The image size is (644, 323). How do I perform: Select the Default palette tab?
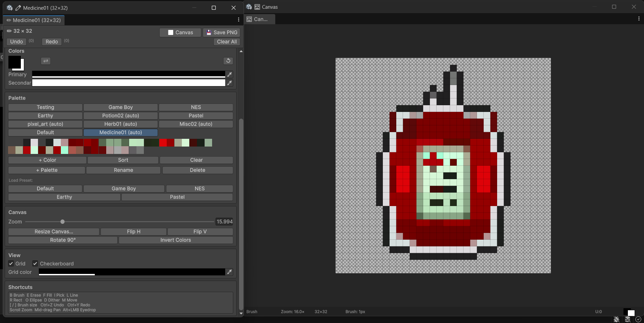coord(45,132)
